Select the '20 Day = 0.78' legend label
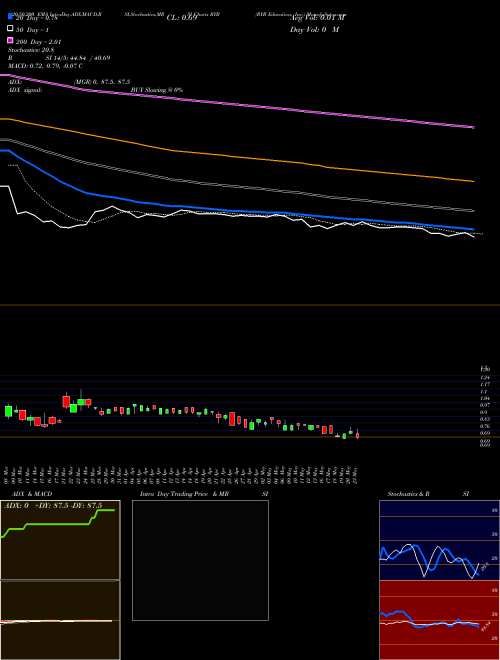This screenshot has height=660, width=500. 36,18
